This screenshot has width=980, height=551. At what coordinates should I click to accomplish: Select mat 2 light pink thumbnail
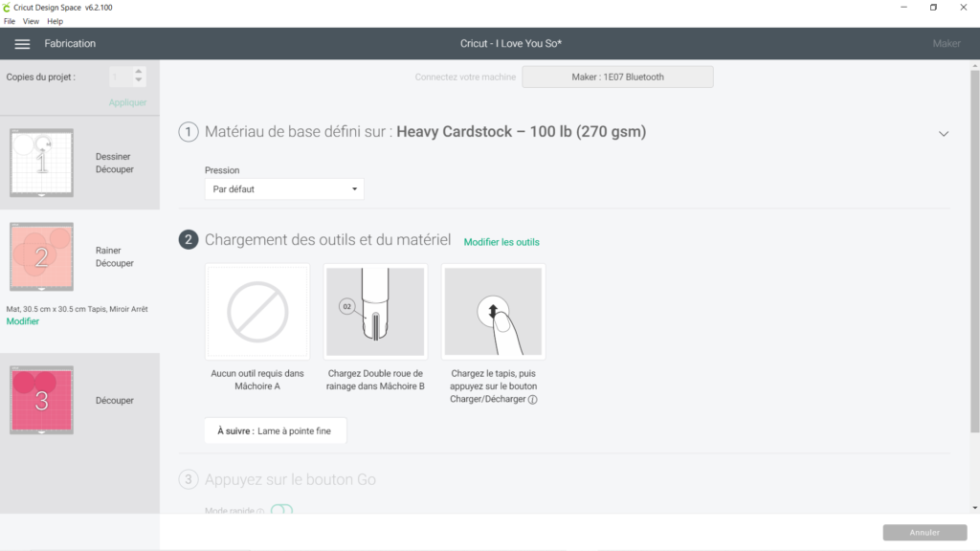tap(41, 256)
